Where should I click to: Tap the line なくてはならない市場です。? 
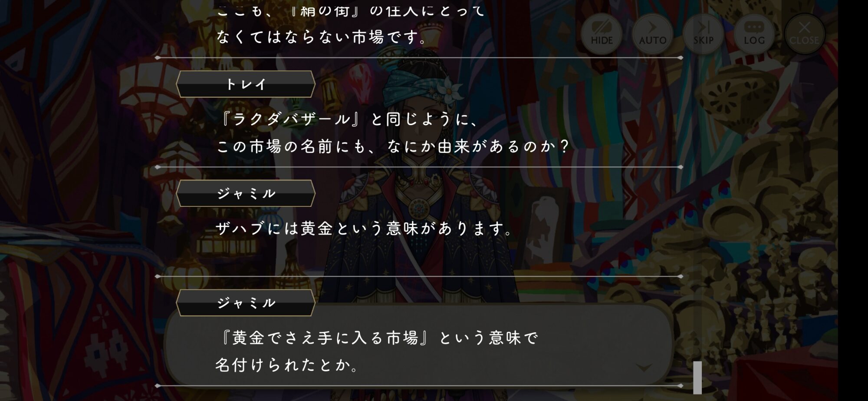322,37
